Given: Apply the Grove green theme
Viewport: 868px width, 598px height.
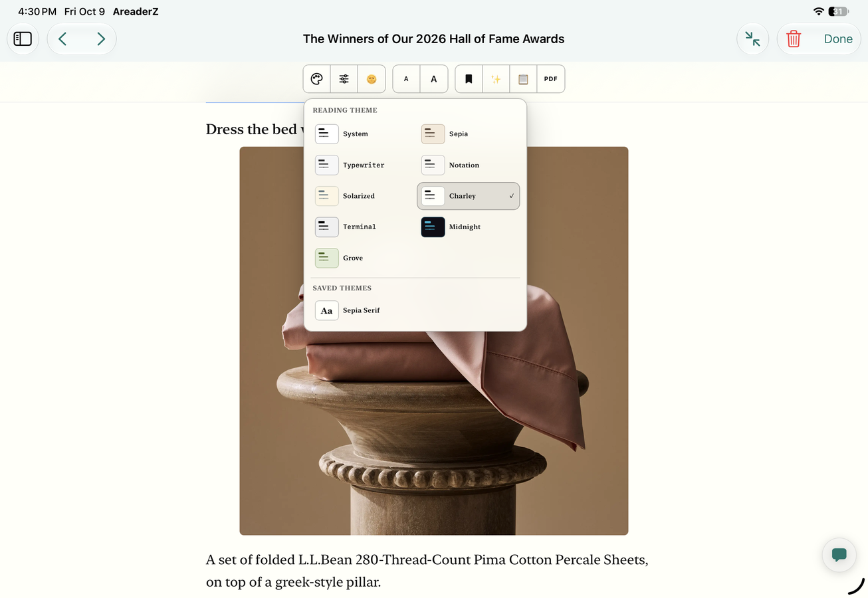Looking at the screenshot, I should coord(362,258).
